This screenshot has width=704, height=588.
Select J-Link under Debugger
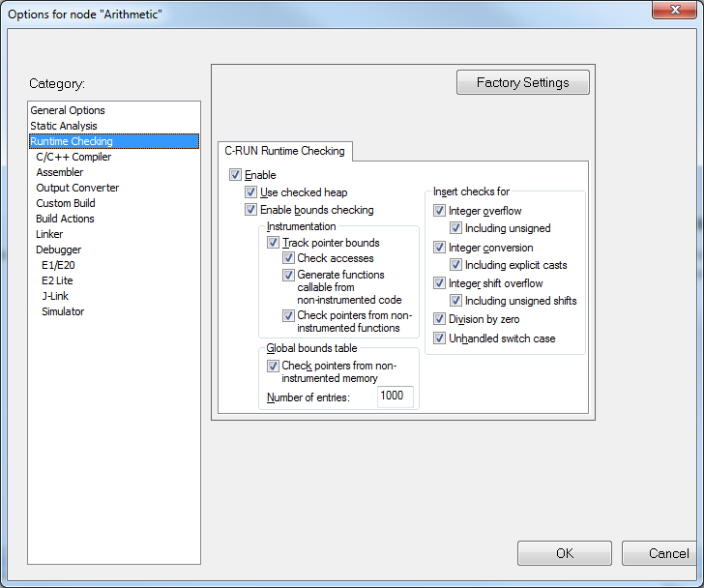[x=55, y=296]
